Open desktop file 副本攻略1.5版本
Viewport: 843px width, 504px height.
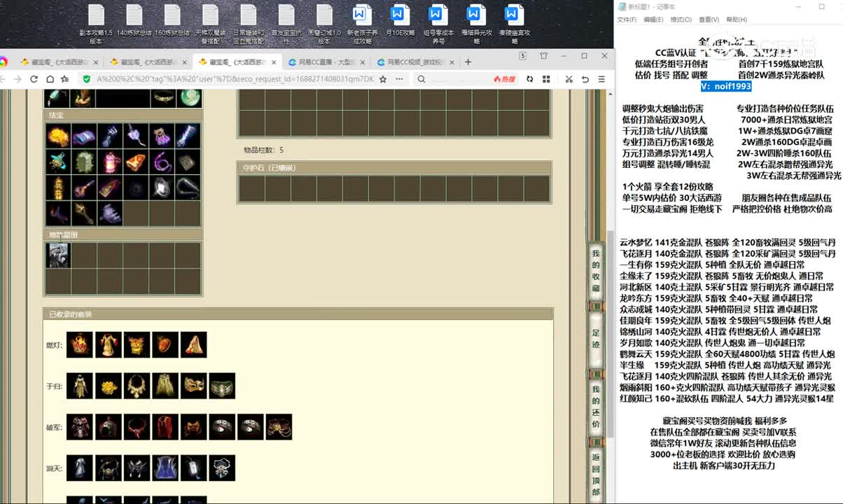(x=96, y=24)
